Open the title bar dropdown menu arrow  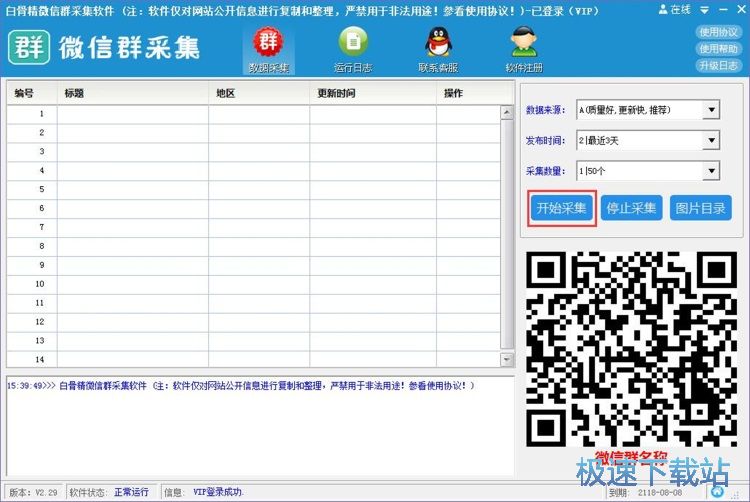click(705, 10)
